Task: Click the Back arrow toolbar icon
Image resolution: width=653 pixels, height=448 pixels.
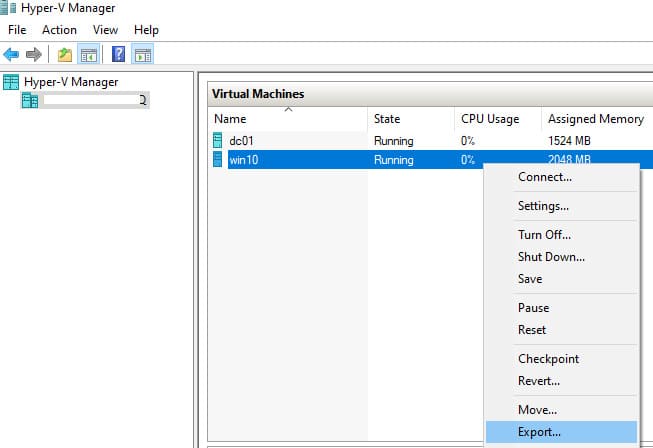Action: click(x=11, y=54)
